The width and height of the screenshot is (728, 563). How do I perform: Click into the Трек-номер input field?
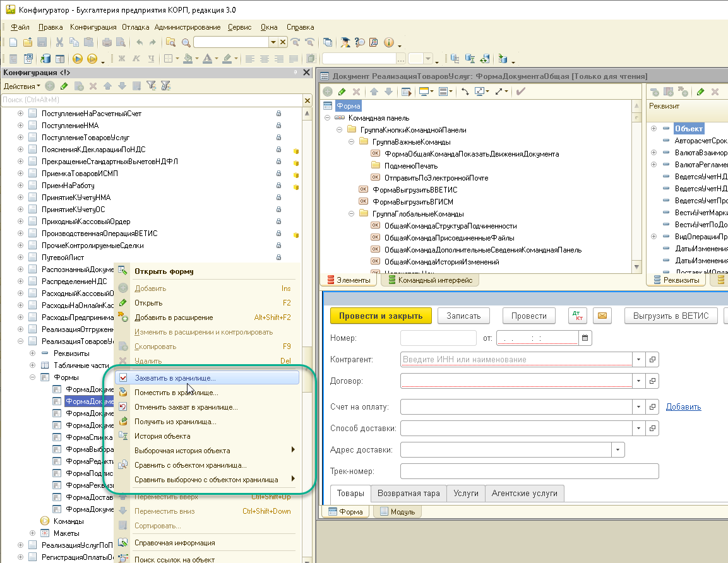click(x=529, y=471)
